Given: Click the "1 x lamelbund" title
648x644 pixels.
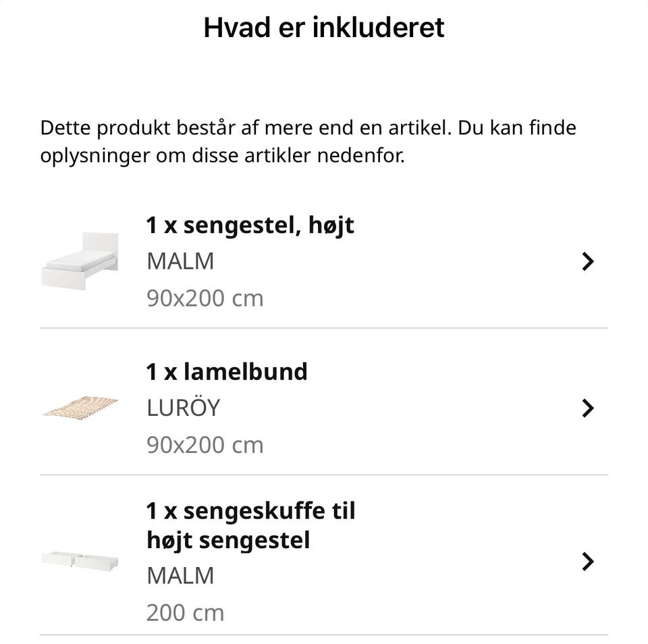Looking at the screenshot, I should coord(227,371).
